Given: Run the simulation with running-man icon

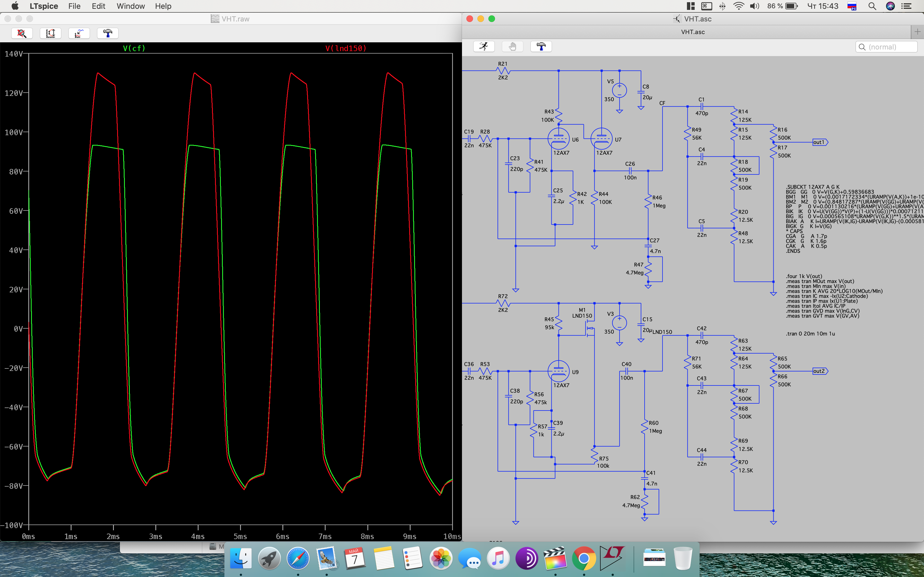Looking at the screenshot, I should tap(484, 46).
